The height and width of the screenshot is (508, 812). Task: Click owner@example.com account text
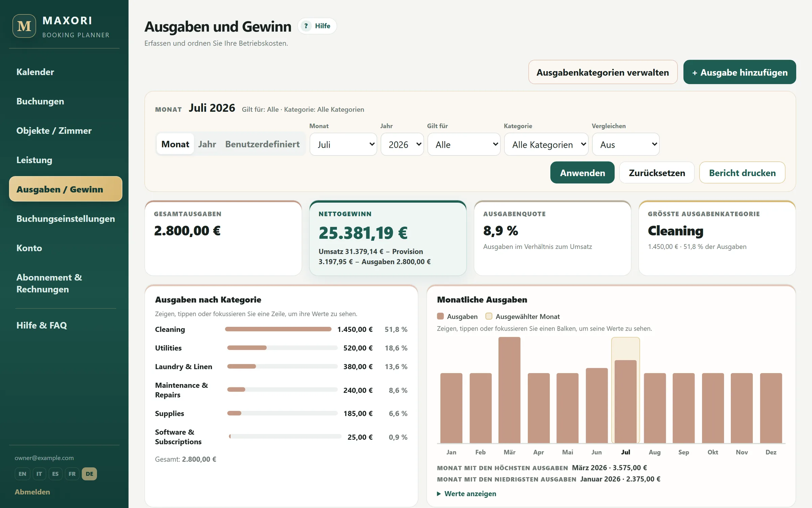(x=44, y=458)
